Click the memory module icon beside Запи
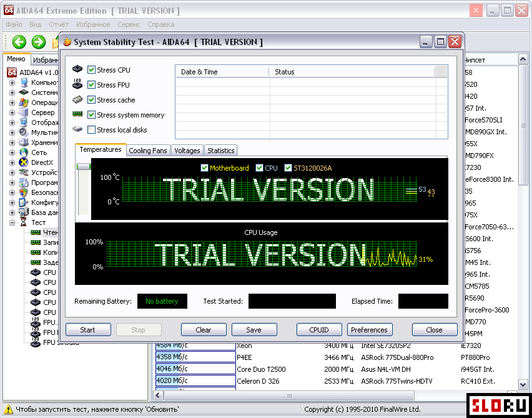532x418 pixels. point(36,242)
